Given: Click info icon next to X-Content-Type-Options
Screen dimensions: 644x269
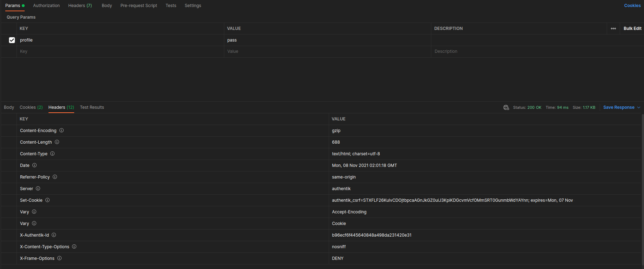Looking at the screenshot, I should click(74, 246).
